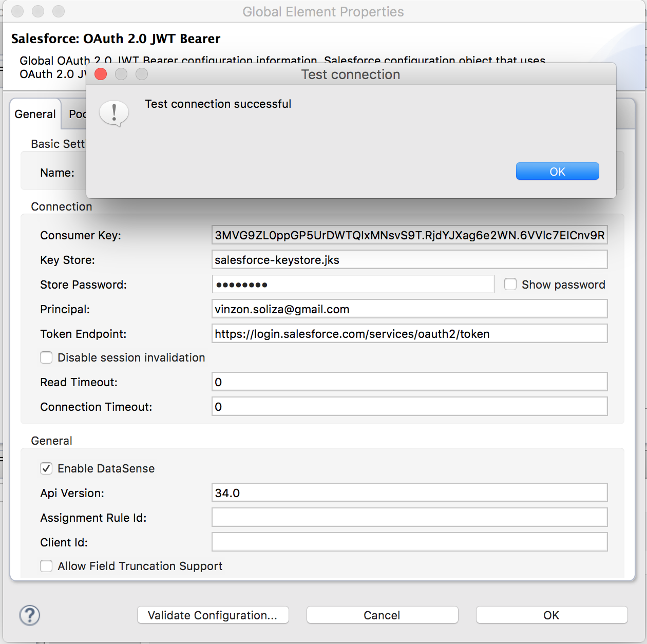This screenshot has height=644, width=647.
Task: Click OK in the Test connection dialog
Action: 557,171
